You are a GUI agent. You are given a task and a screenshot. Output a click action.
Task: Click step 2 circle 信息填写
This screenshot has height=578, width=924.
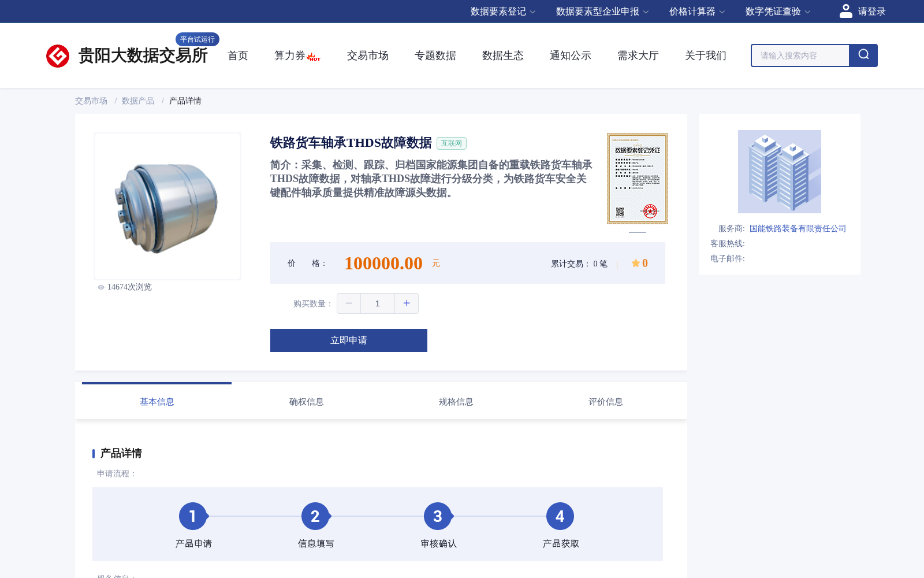point(315,516)
